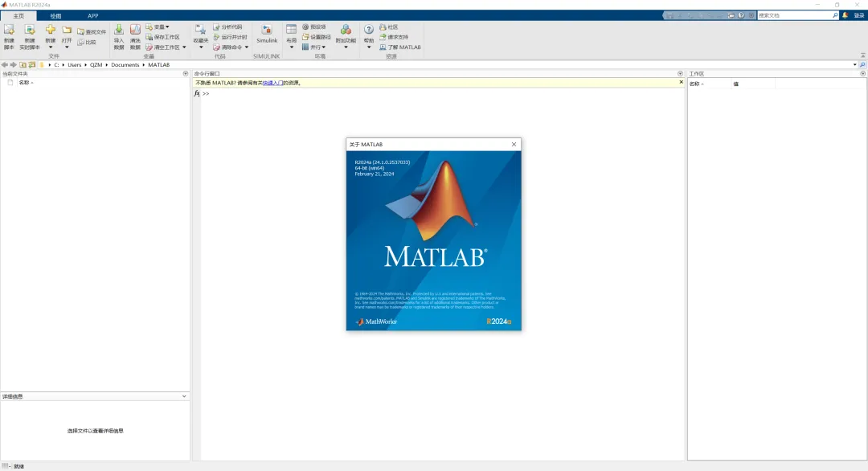Click the command prompt input area
The height and width of the screenshot is (471, 868).
point(443,93)
